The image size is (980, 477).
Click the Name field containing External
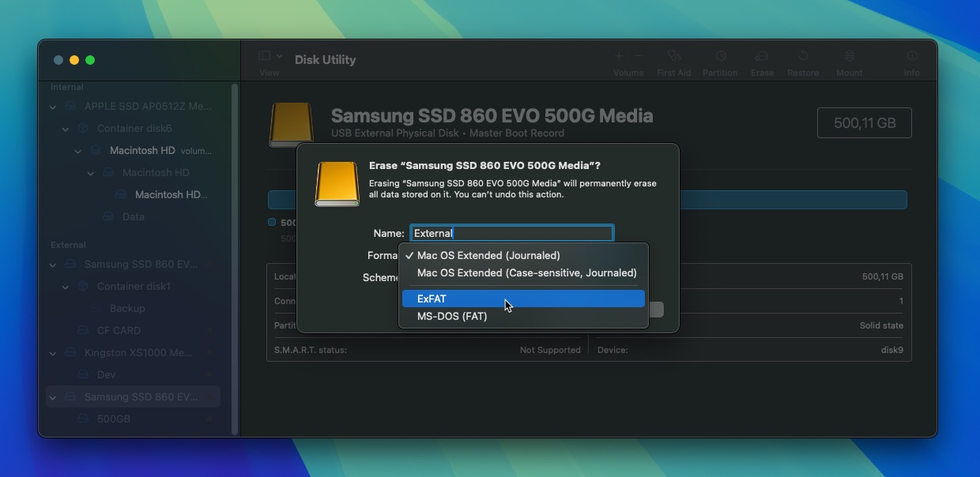(512, 233)
